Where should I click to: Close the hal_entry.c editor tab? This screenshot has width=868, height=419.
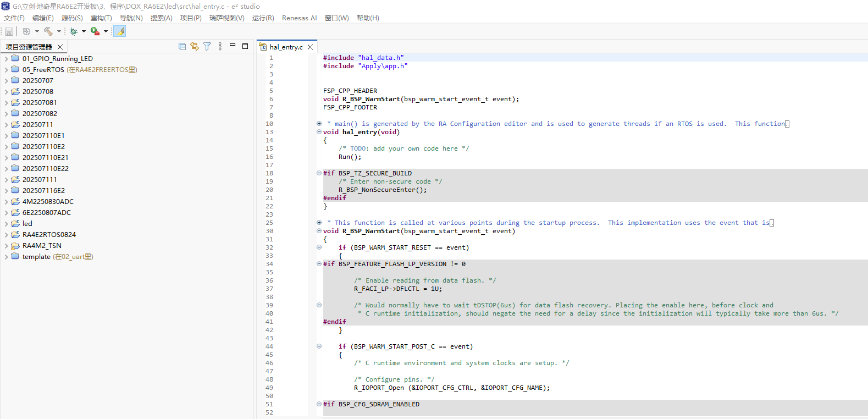311,47
